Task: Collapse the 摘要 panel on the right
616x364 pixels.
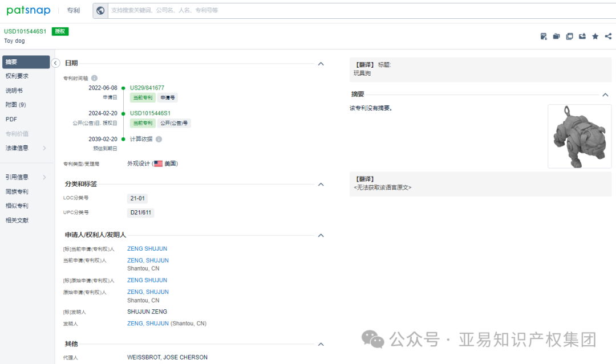Action: tap(606, 94)
